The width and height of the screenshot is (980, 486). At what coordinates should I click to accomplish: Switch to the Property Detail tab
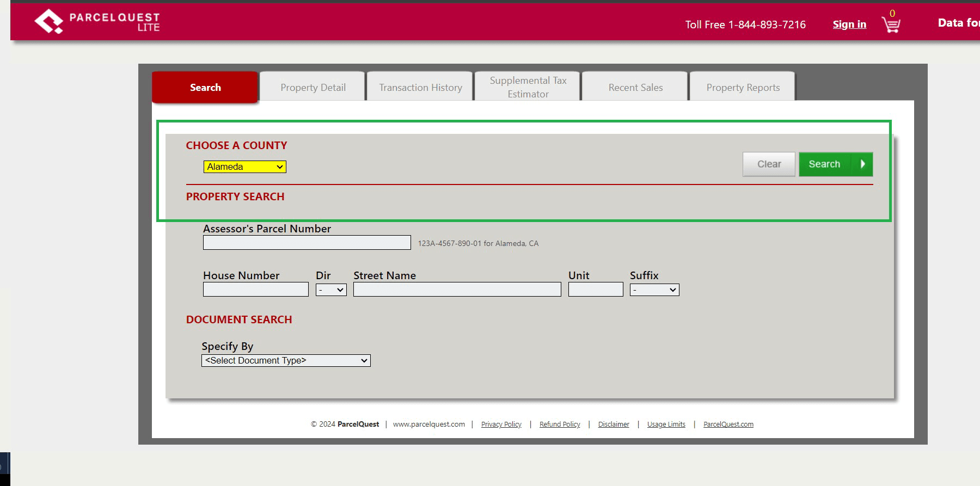313,87
